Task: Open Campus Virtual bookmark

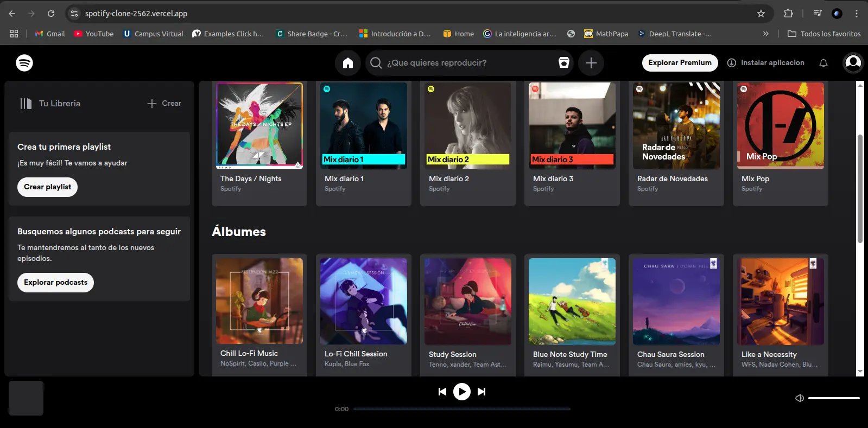Action: (x=153, y=34)
